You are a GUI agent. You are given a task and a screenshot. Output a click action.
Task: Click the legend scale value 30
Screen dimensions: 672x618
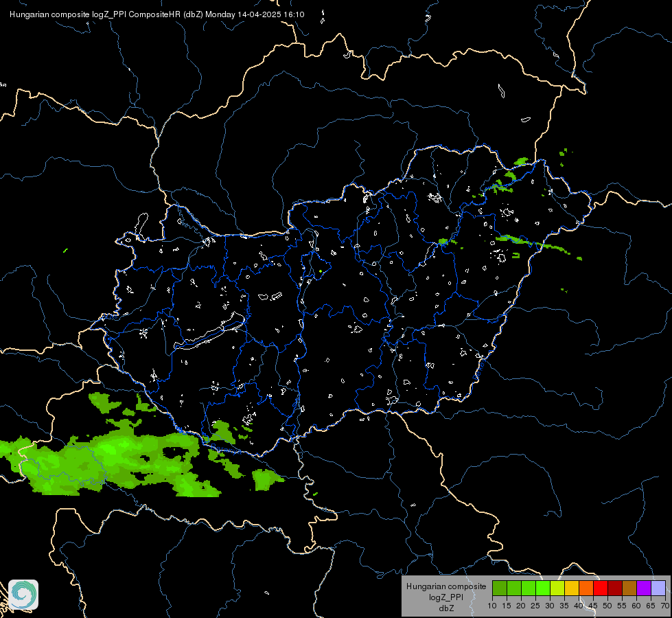(550, 606)
